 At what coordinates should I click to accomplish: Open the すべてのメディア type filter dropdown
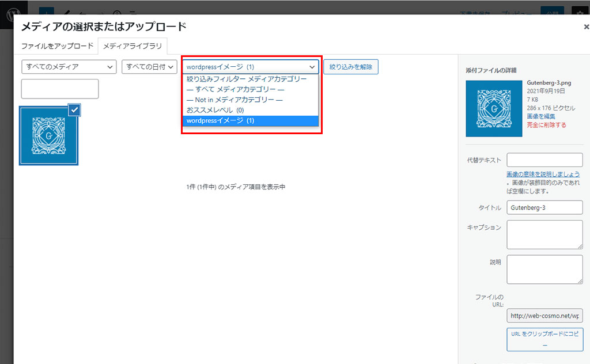click(x=69, y=67)
